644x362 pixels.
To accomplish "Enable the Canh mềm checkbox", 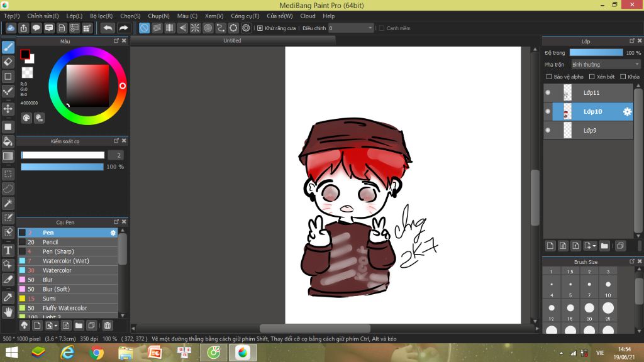I will [x=382, y=28].
